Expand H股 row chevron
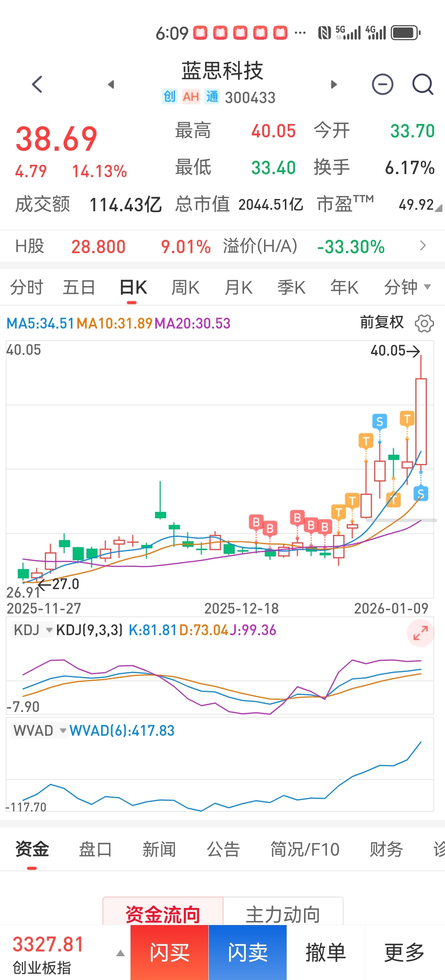 coord(423,246)
